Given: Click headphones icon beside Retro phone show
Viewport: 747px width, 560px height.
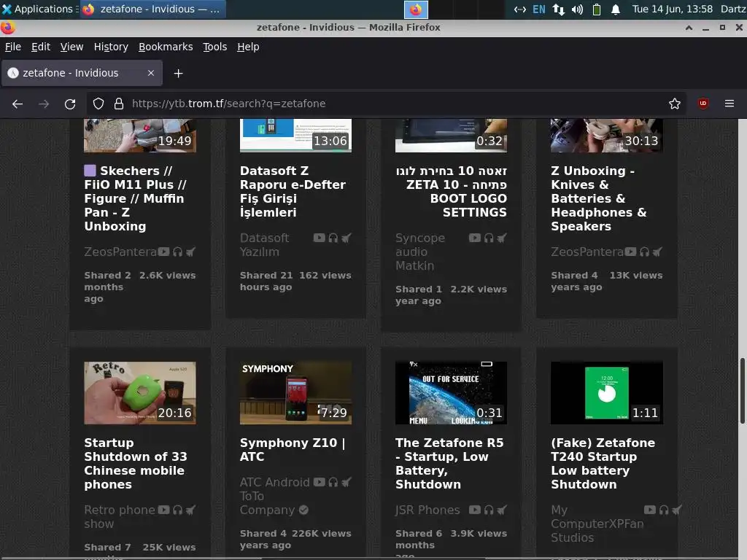Looking at the screenshot, I should (178, 510).
